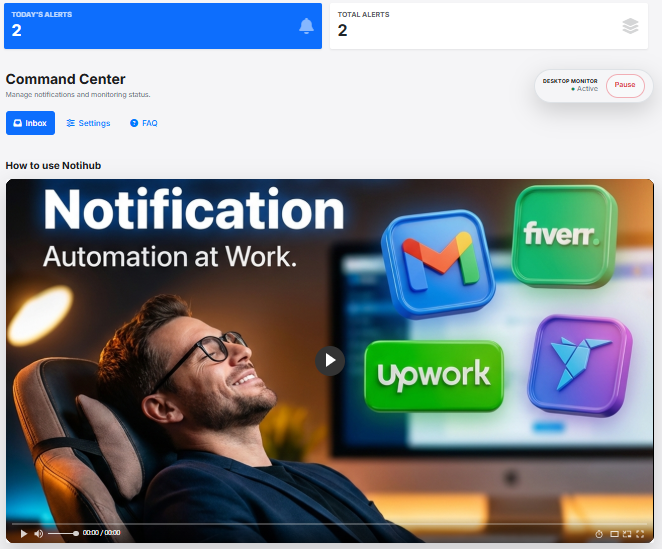Viewport: 662px width, 549px height.
Task: Click the video time '00:00 / 00:00'
Action: (101, 533)
